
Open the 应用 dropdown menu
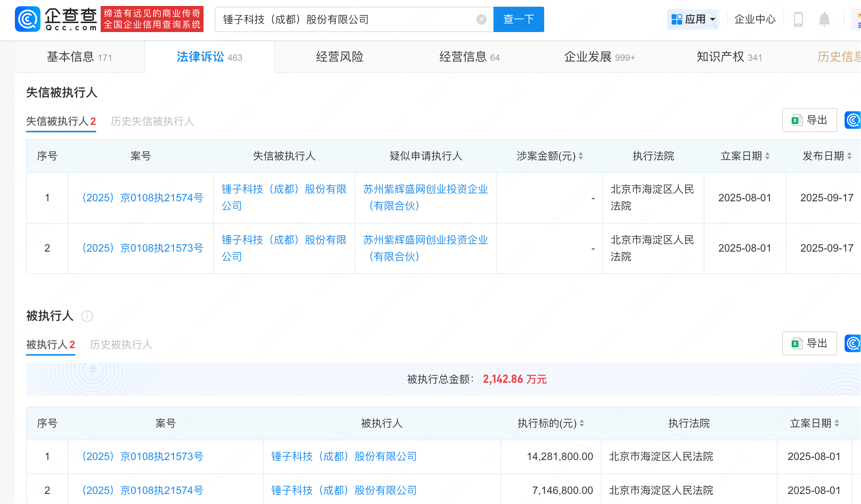coord(693,19)
